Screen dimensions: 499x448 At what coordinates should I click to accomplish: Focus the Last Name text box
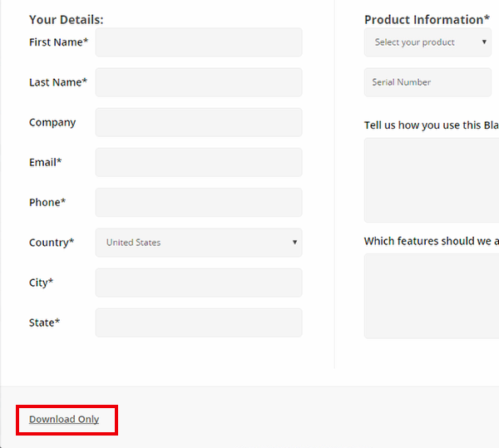[x=199, y=82]
